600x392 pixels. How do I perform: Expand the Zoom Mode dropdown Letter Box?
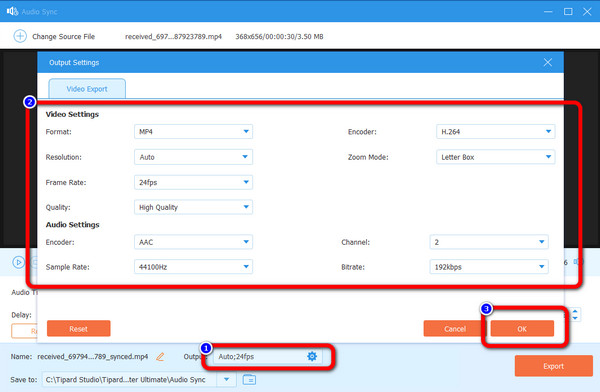(496, 157)
